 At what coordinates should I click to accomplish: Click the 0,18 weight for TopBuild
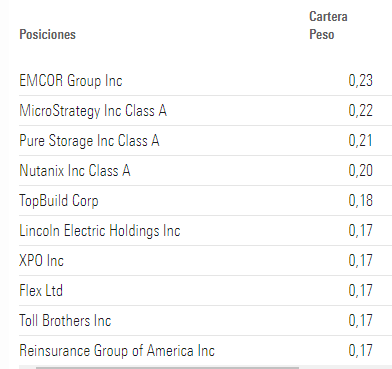pos(360,201)
